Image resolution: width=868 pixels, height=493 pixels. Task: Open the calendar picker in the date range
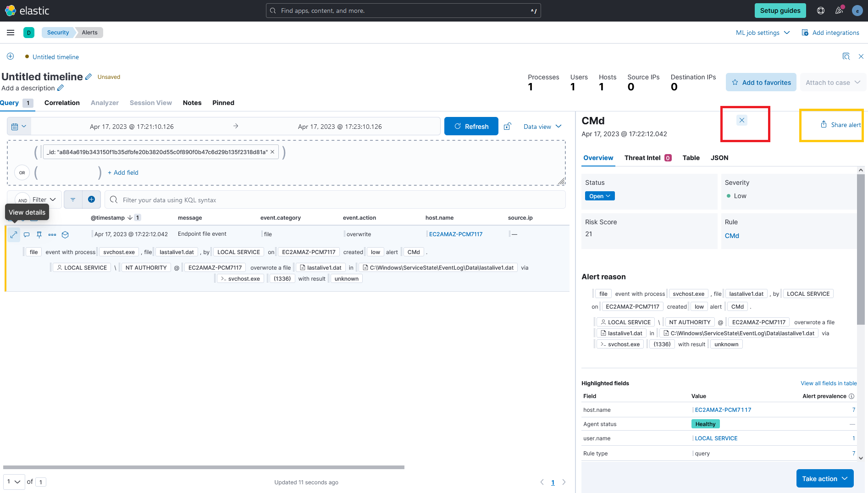15,126
